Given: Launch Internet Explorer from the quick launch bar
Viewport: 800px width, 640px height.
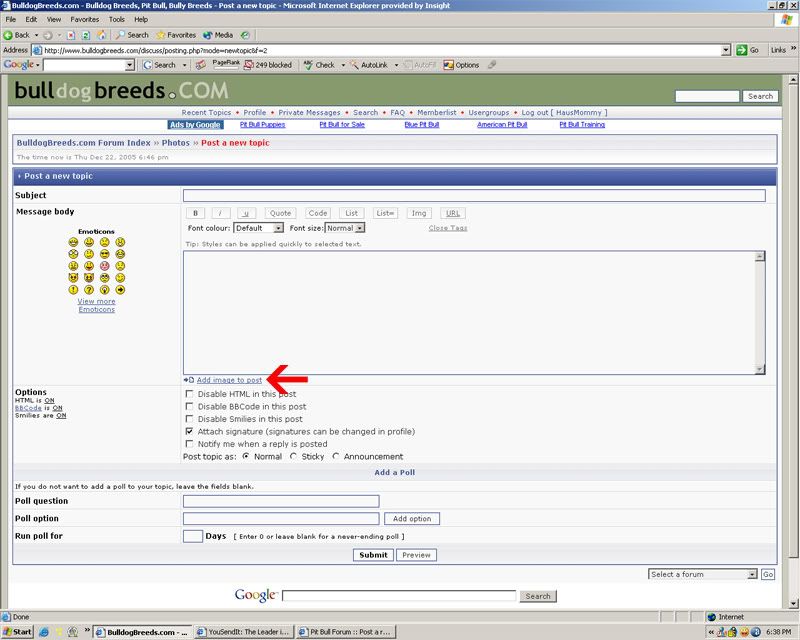Looking at the screenshot, I should coord(44,632).
